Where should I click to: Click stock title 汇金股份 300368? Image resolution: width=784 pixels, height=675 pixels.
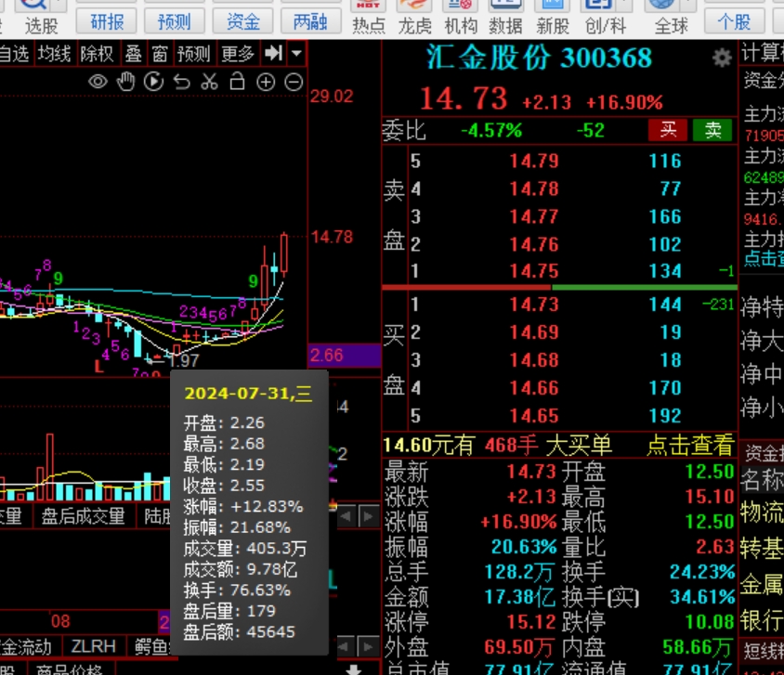(539, 58)
